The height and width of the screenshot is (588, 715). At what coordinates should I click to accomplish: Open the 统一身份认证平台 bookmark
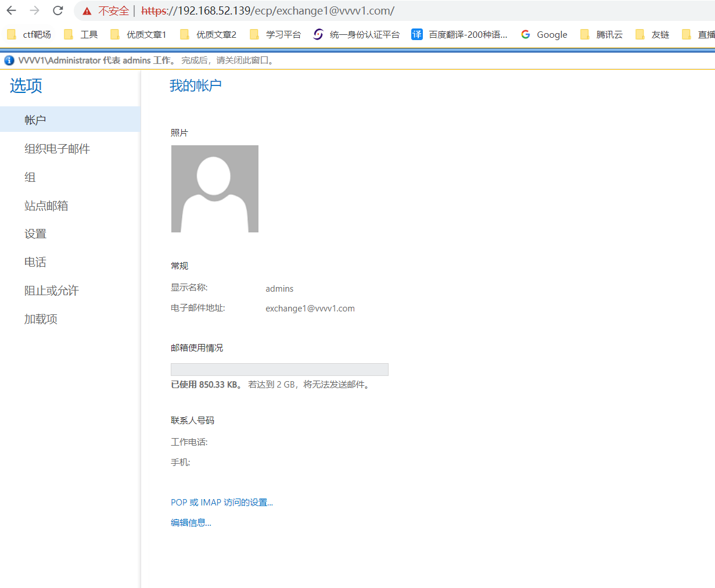point(357,34)
